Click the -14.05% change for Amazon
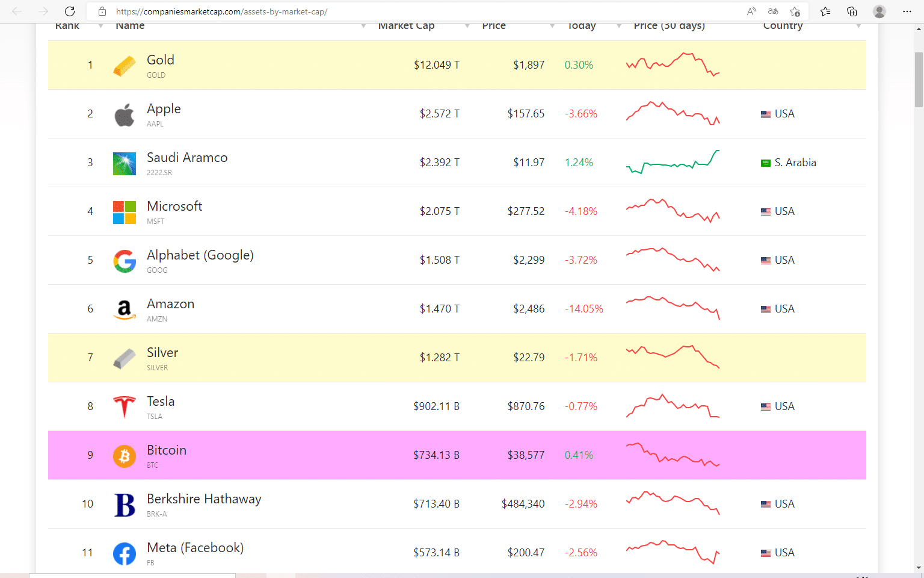 [x=584, y=309]
